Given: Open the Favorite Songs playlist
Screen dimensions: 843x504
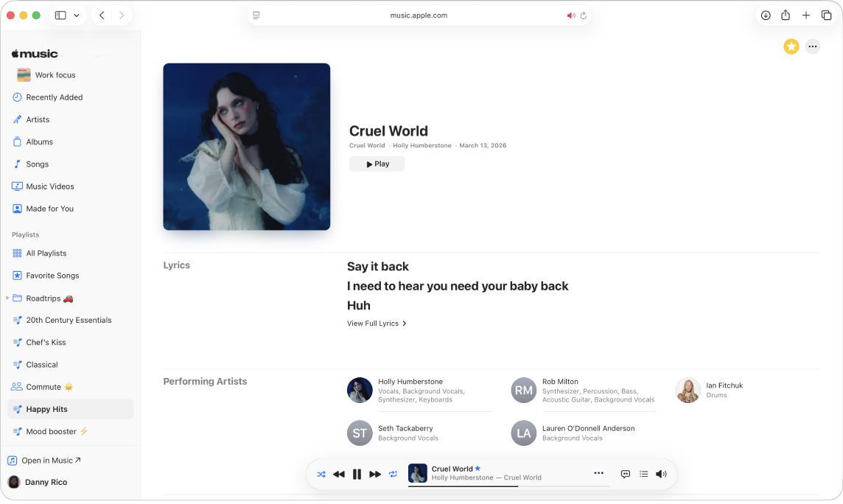Looking at the screenshot, I should [71, 276].
